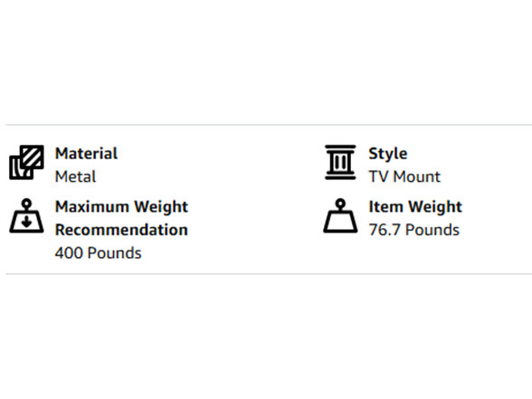Click the lower horizontal divider line
This screenshot has width=532, height=399.
pos(269,274)
